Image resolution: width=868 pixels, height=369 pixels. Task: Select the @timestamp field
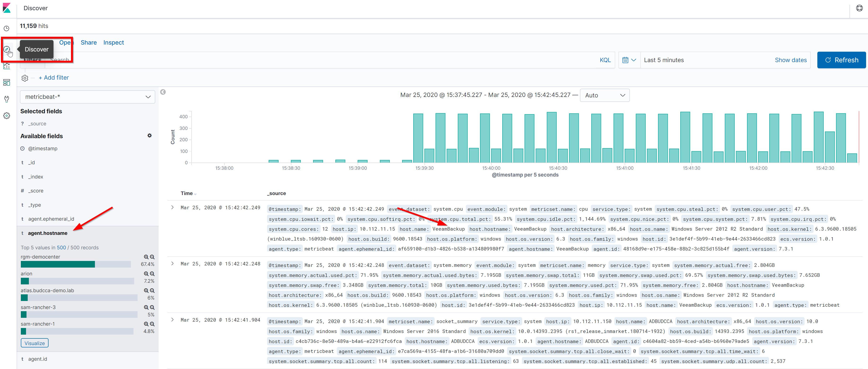(42, 149)
